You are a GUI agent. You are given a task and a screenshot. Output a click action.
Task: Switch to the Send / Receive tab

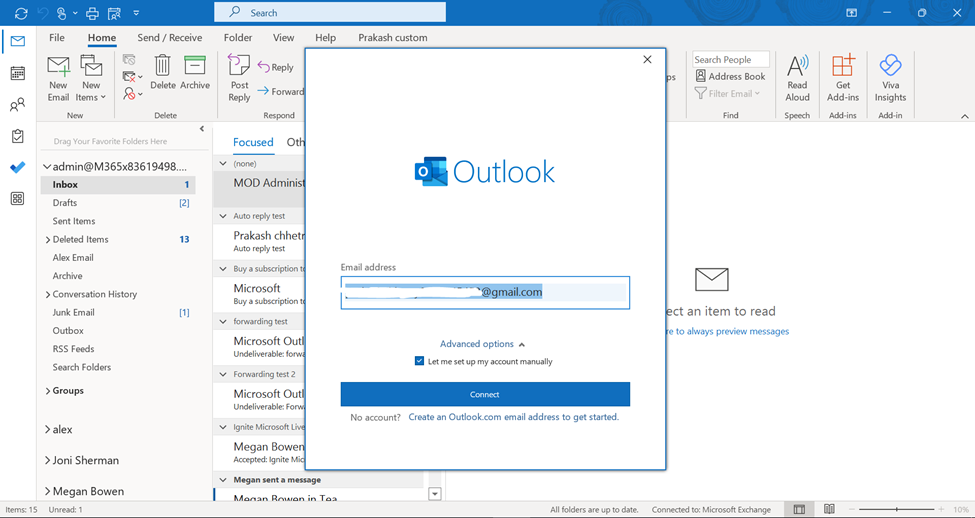[x=170, y=37]
